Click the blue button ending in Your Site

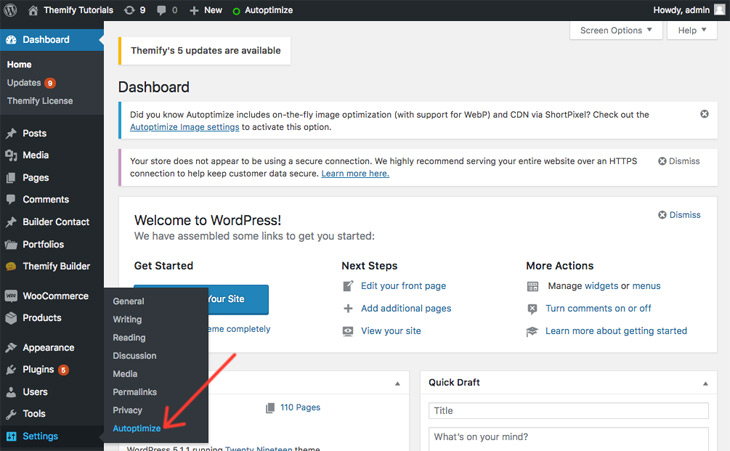[x=201, y=299]
